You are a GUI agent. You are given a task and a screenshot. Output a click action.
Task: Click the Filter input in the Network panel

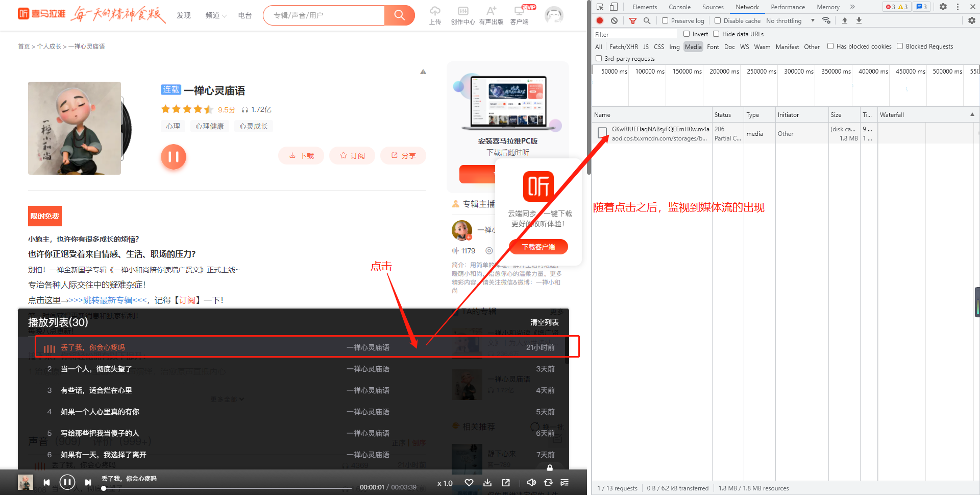(x=635, y=34)
